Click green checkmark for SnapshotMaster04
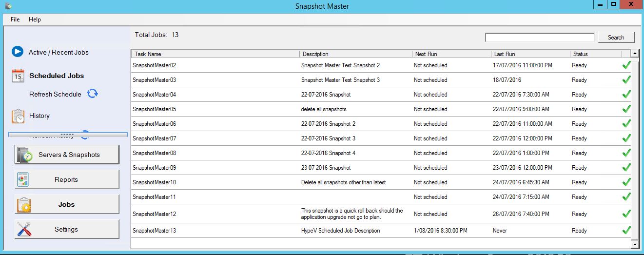 [x=626, y=94]
